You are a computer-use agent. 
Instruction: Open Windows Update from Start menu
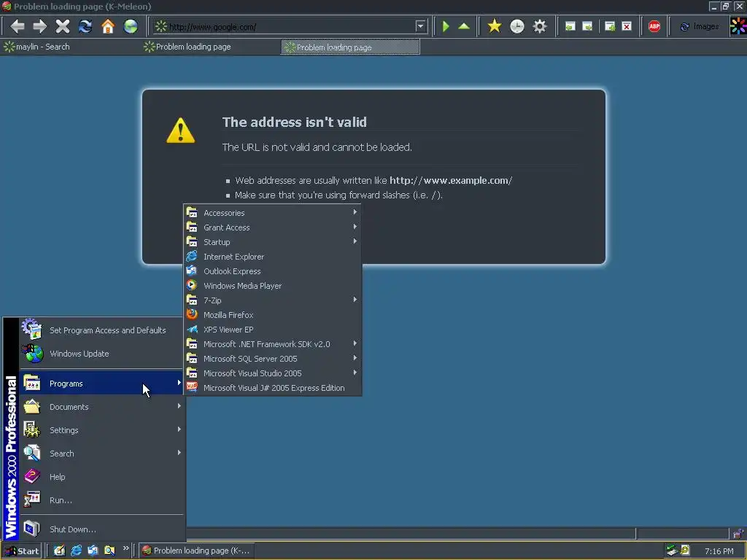click(101, 354)
